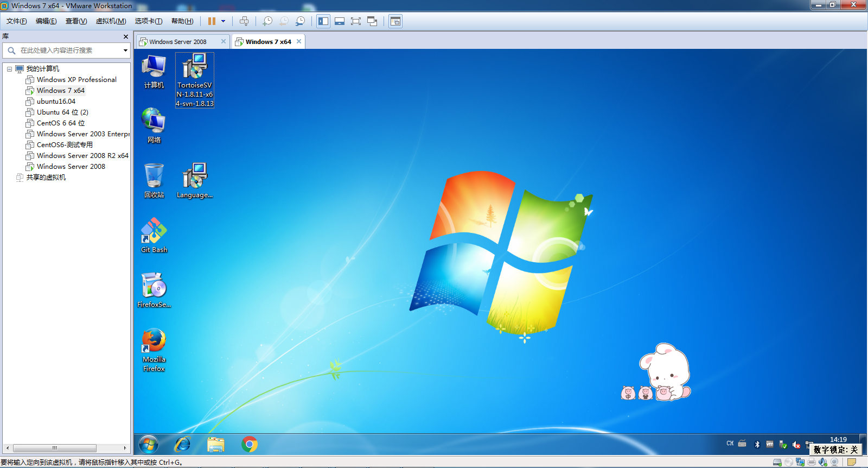868x468 pixels.
Task: Select Windows 7 x64 in library tree
Action: point(60,91)
